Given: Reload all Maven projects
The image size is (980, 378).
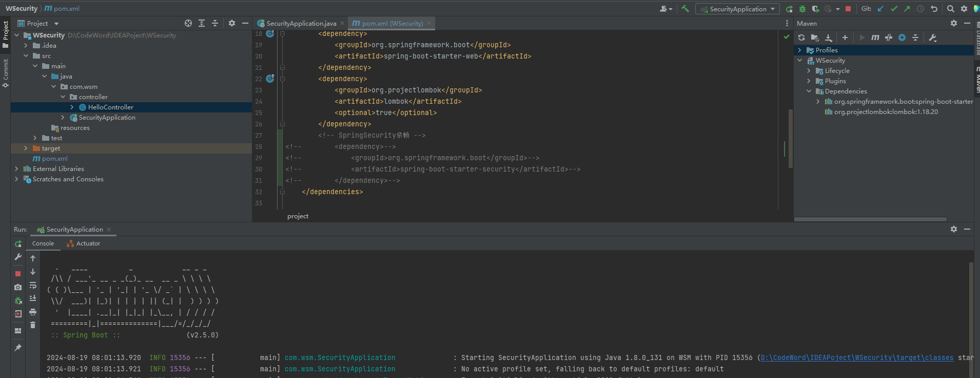Looking at the screenshot, I should tap(801, 37).
